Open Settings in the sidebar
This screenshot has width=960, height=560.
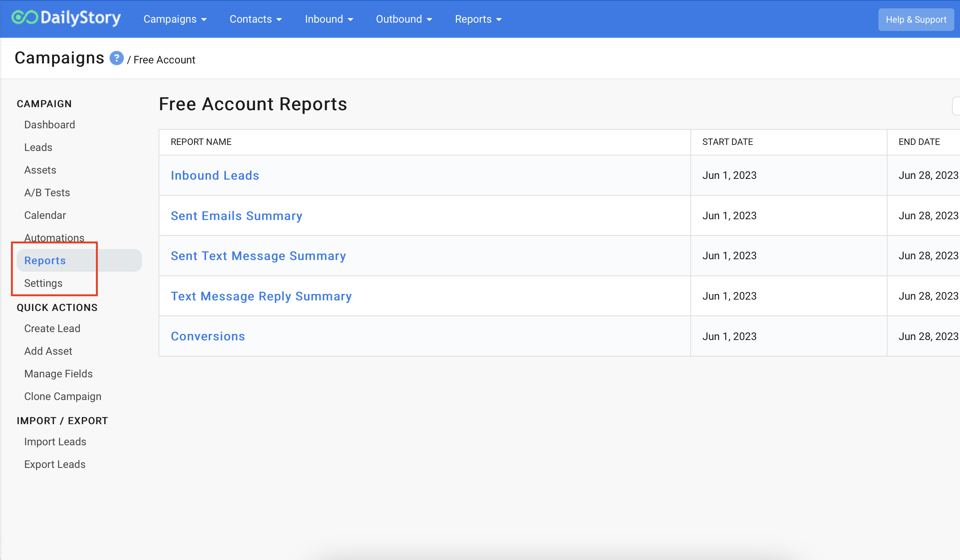43,283
